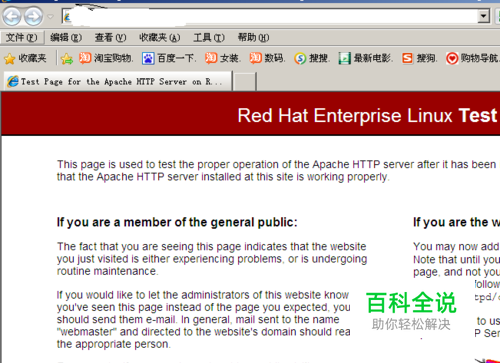Screen dimensions: 500x363
Task: Click the 'Red Hat Enterprise Linux Test' heading
Action: click(367, 116)
